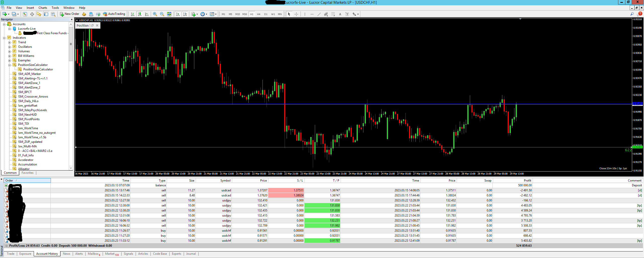Open the Charts menu
The width and height of the screenshot is (644, 258).
43,8
